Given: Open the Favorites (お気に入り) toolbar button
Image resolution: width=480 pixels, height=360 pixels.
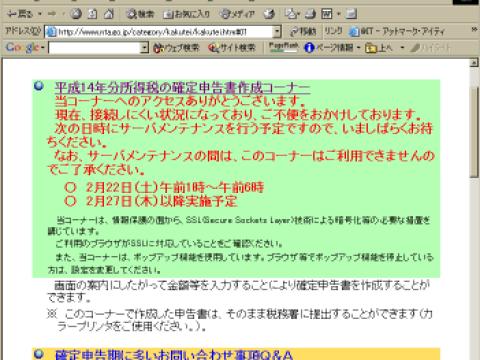Looking at the screenshot, I should point(187,14).
